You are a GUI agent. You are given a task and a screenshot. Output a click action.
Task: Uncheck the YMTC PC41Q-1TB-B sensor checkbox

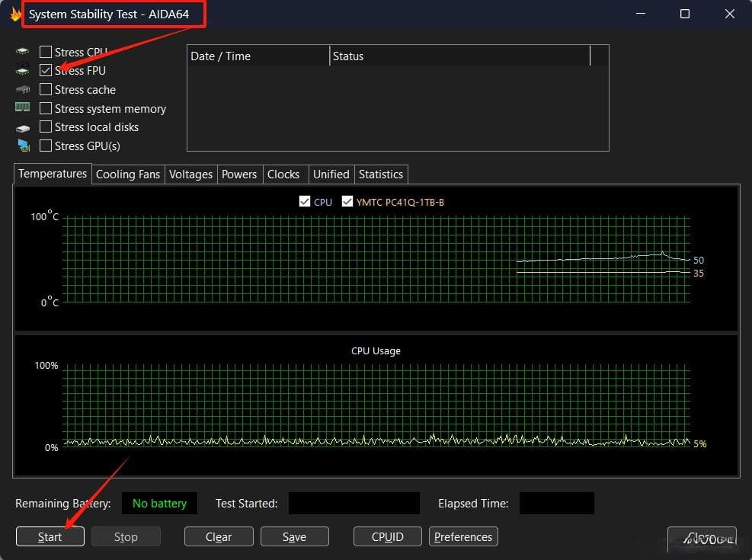(x=347, y=201)
